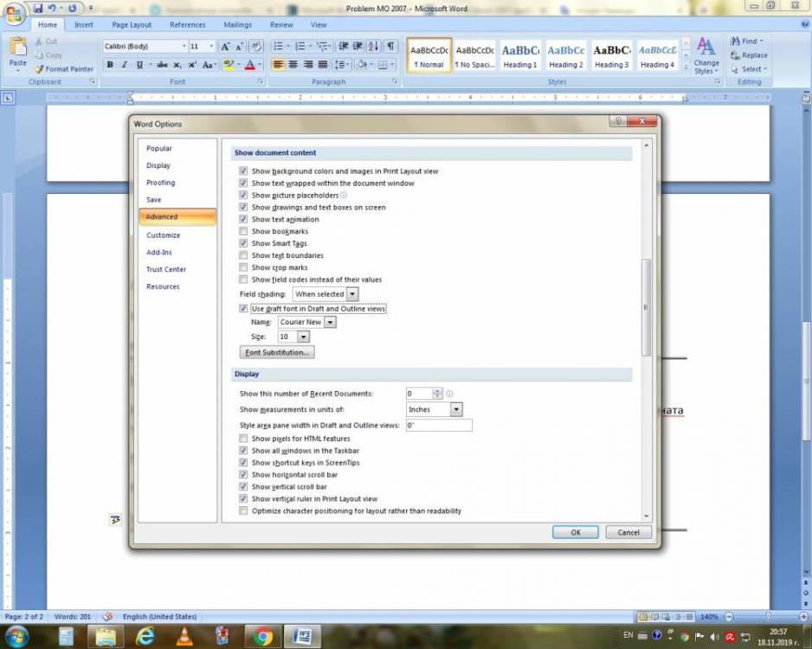
Task: Click Font Substitution button
Action: [x=277, y=352]
